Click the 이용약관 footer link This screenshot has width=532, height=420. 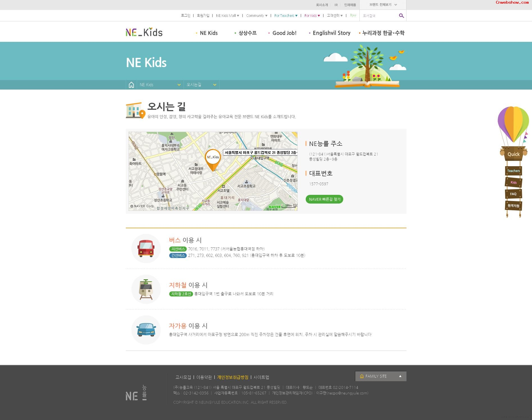tap(204, 377)
